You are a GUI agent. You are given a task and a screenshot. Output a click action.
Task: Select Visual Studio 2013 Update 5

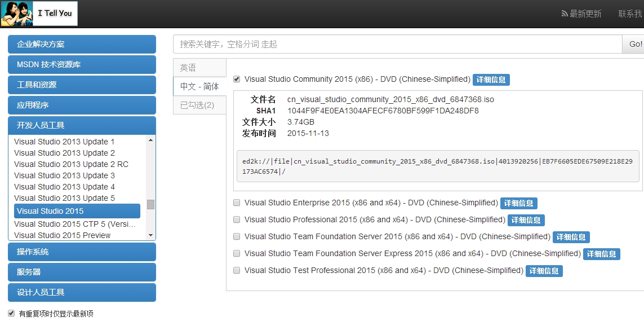(64, 198)
